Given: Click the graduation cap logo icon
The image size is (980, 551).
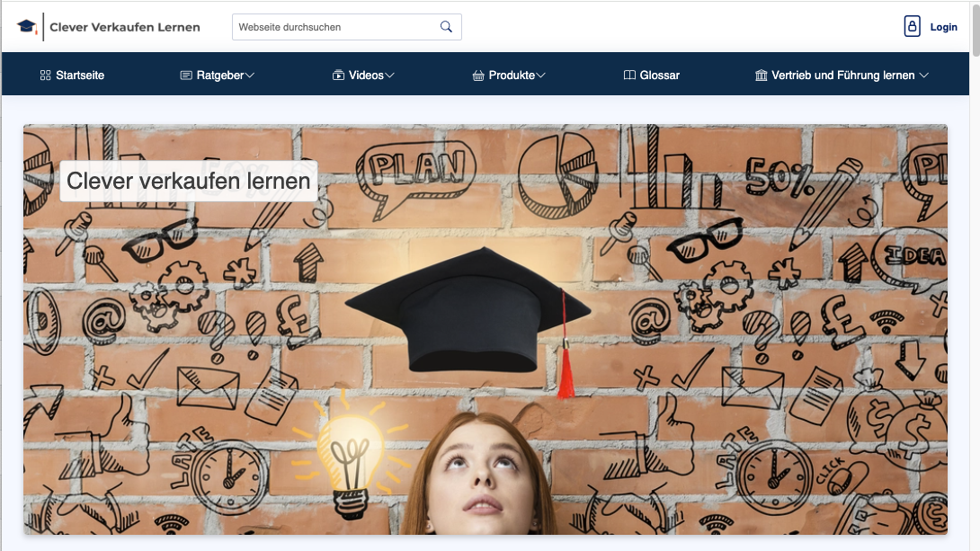Looking at the screenshot, I should coord(28,25).
